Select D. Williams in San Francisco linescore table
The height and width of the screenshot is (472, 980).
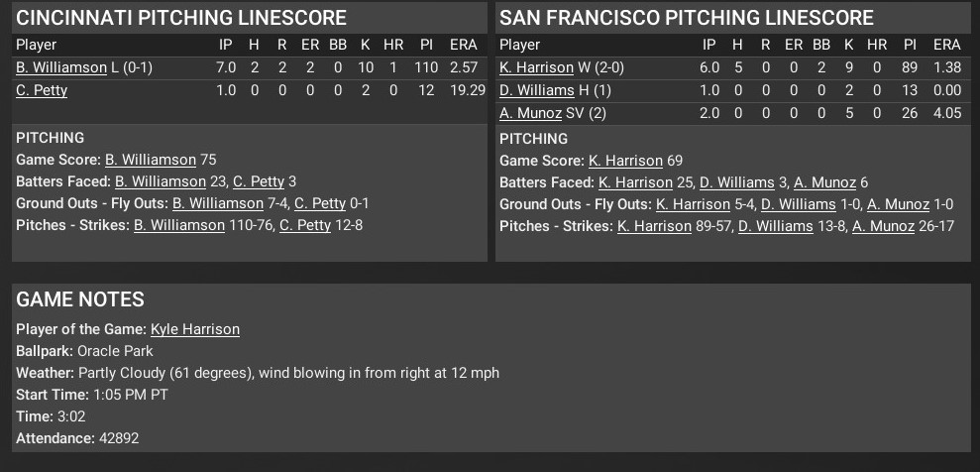click(x=537, y=90)
